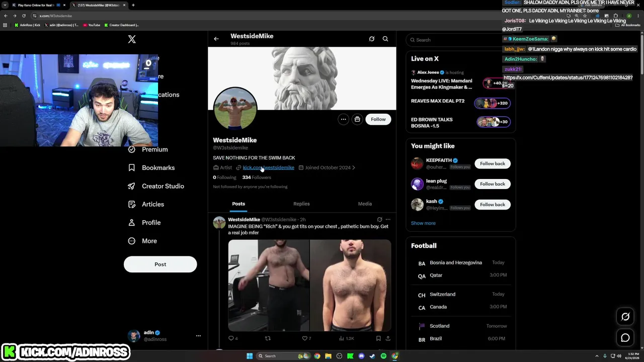This screenshot has width=644, height=362.
Task: Go to Profile from sidebar
Action: point(144,222)
